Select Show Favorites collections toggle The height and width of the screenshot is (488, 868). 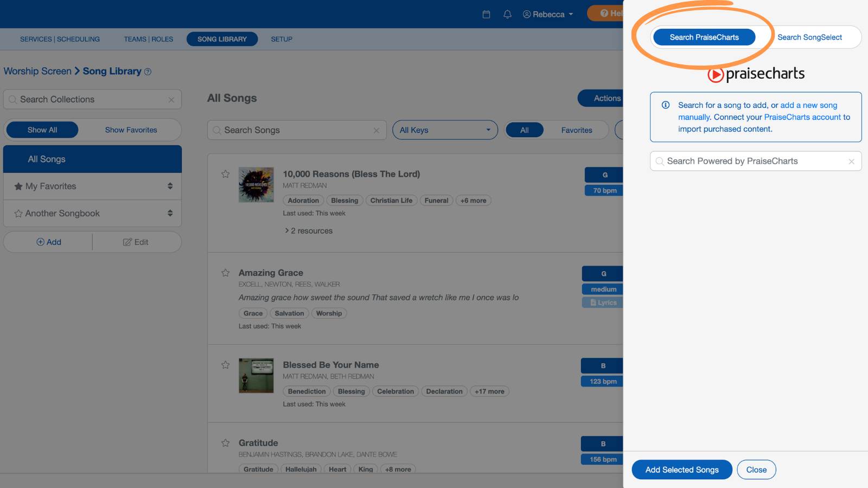[131, 130]
